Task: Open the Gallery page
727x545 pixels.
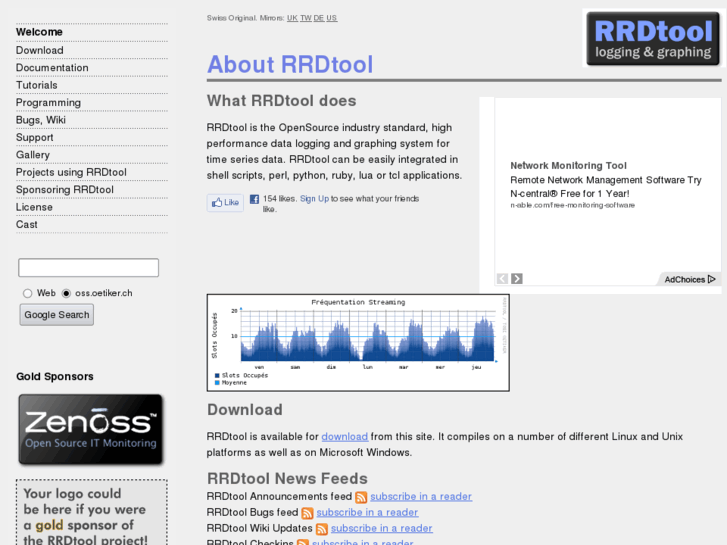Action: [x=32, y=155]
